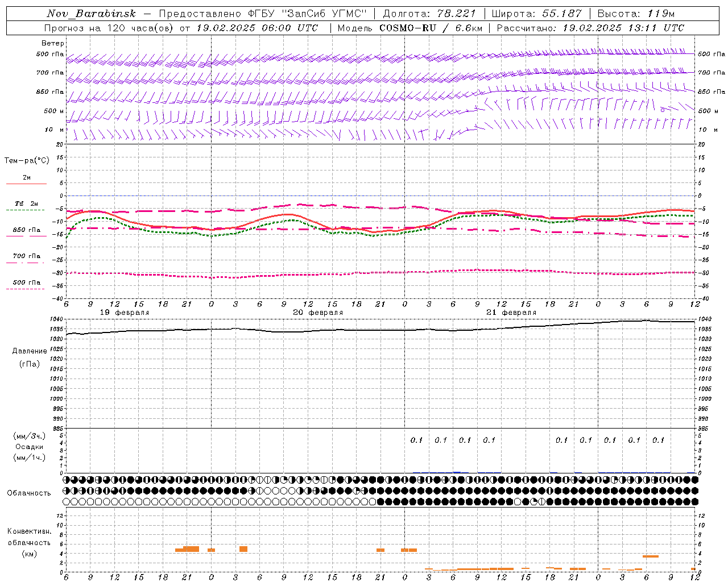This screenshot has height=582, width=728.
Task: Click the Рассчитано: 19.02.2025 13:11 UTC text
Action: pyautogui.click(x=590, y=28)
